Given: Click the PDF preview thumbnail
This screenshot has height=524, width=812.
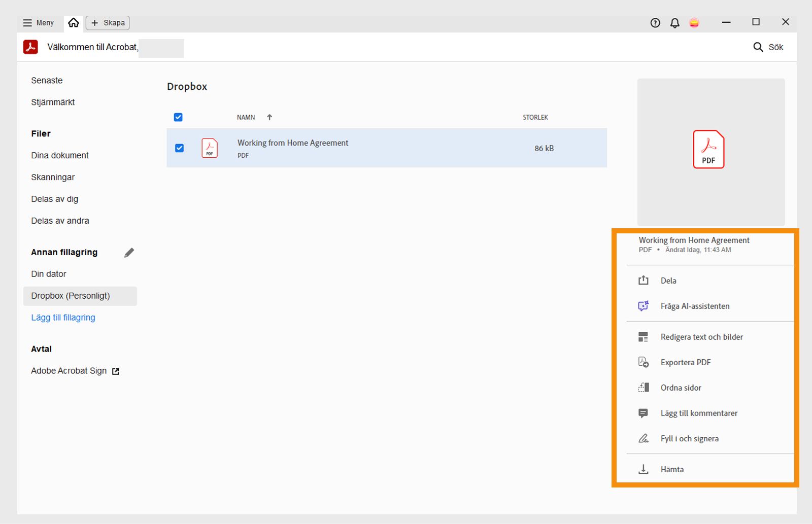Looking at the screenshot, I should click(x=709, y=150).
